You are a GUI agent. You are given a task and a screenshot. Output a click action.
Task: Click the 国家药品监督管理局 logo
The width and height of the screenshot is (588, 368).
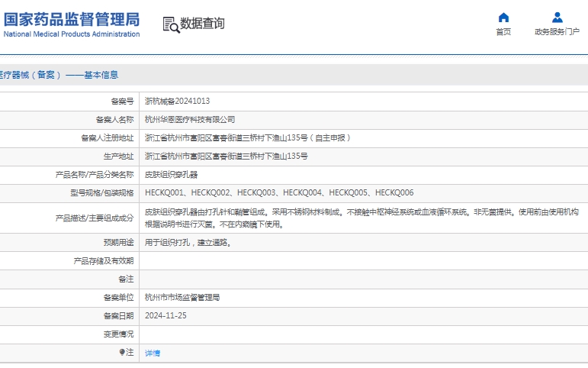pyautogui.click(x=72, y=20)
